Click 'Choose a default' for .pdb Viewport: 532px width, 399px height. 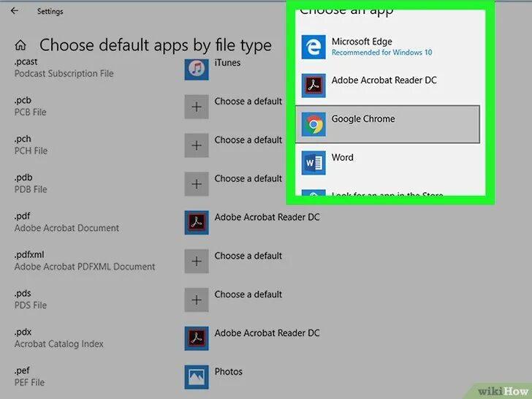tap(248, 179)
